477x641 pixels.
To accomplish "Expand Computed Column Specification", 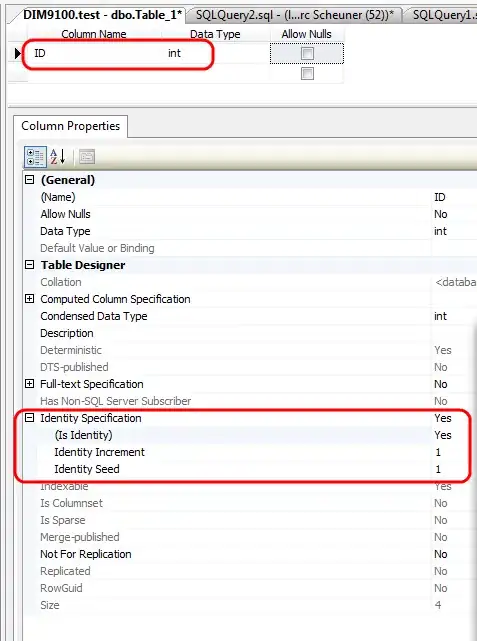I will tap(29, 298).
